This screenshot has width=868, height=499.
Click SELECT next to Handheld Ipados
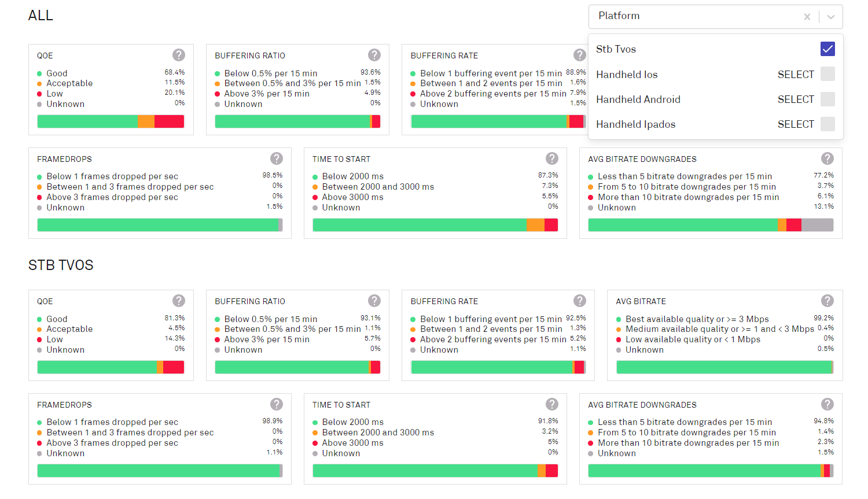(x=796, y=124)
